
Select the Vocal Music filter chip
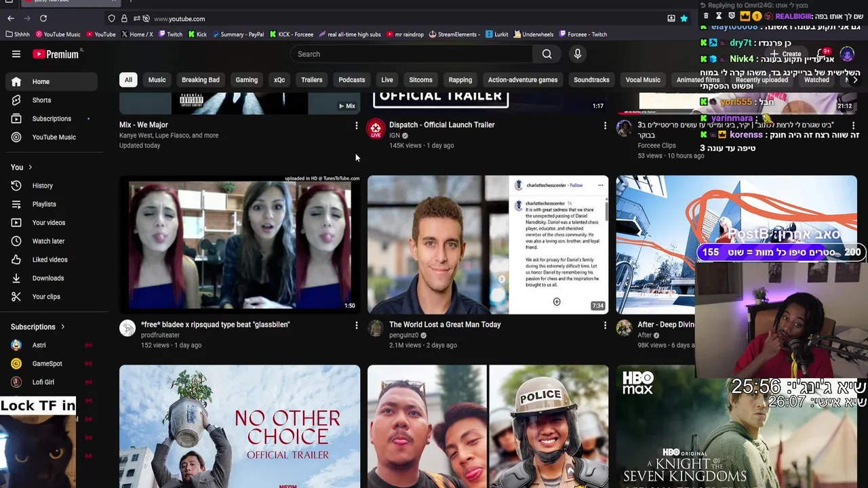pyautogui.click(x=643, y=80)
